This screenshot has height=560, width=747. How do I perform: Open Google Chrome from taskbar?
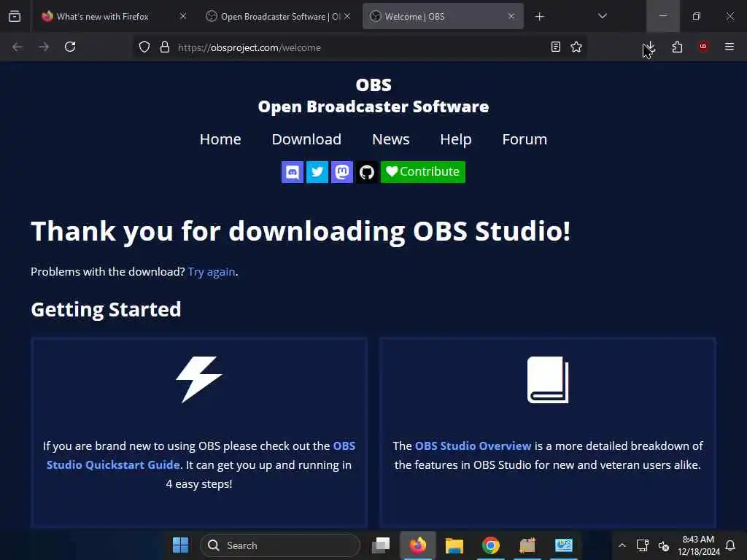pos(491,545)
